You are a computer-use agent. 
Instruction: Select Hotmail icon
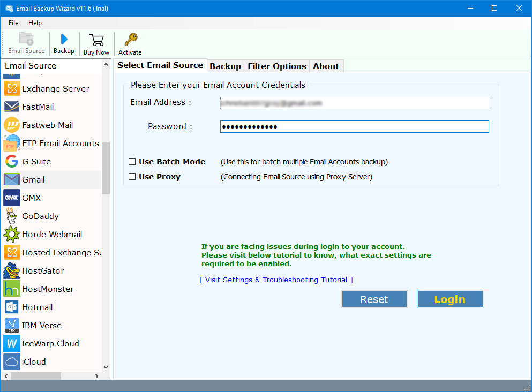tap(12, 307)
